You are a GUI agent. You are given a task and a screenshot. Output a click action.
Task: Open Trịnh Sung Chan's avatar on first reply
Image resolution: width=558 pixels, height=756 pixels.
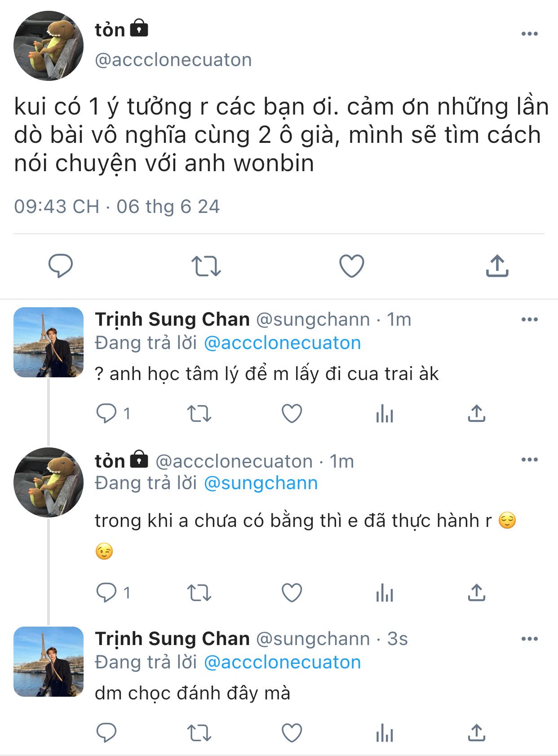[49, 342]
